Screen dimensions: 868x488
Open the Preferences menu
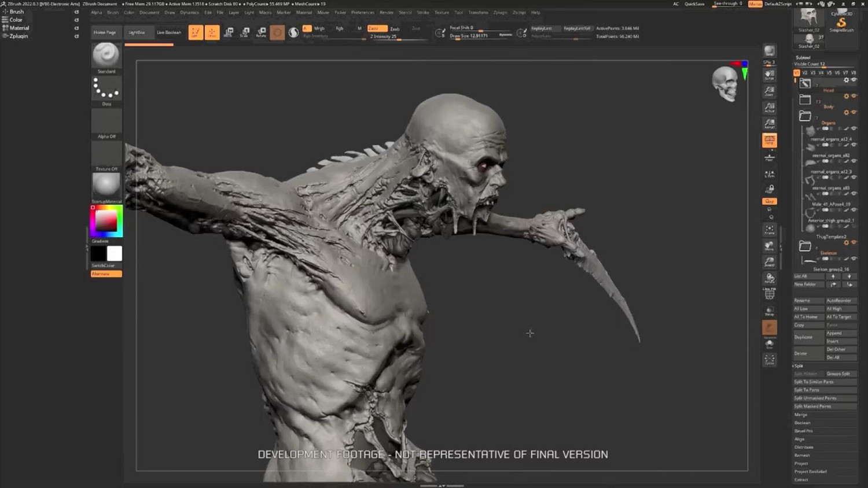pyautogui.click(x=362, y=12)
